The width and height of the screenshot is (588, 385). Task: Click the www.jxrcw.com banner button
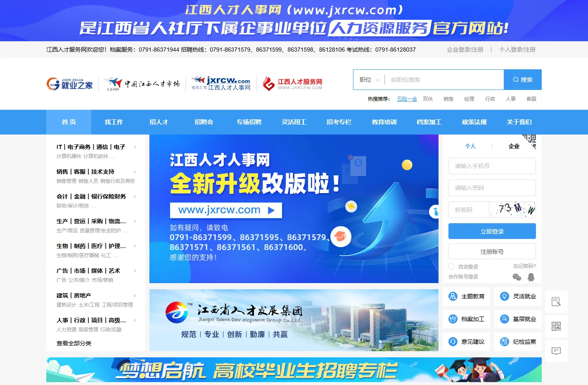point(226,210)
